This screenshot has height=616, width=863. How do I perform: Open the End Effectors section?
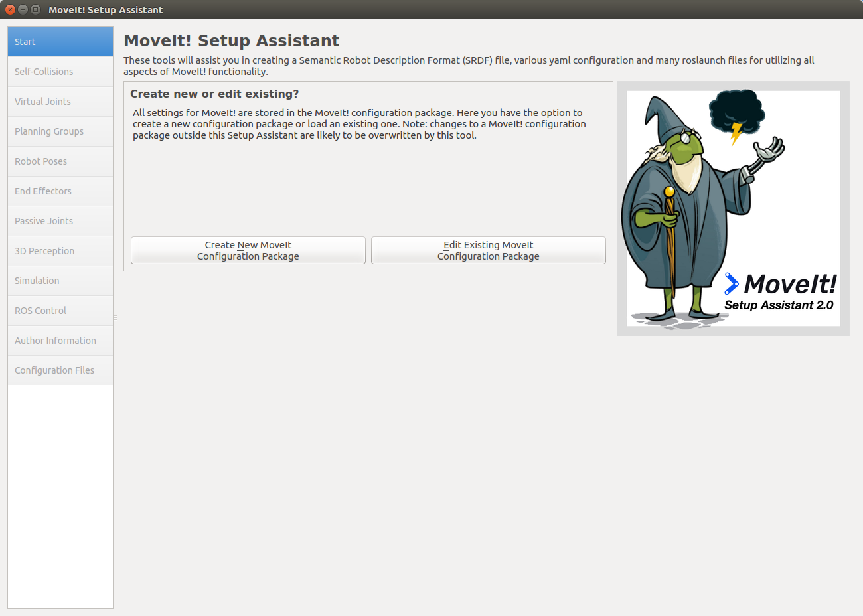pos(60,191)
